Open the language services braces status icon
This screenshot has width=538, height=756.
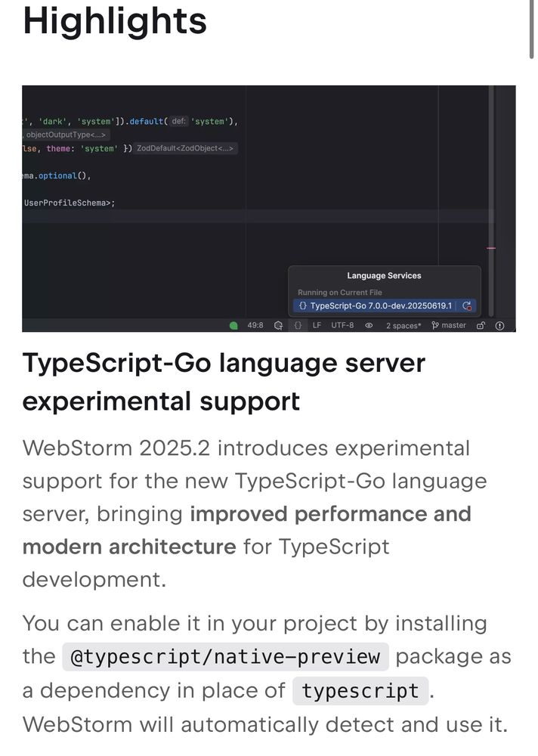(x=298, y=325)
